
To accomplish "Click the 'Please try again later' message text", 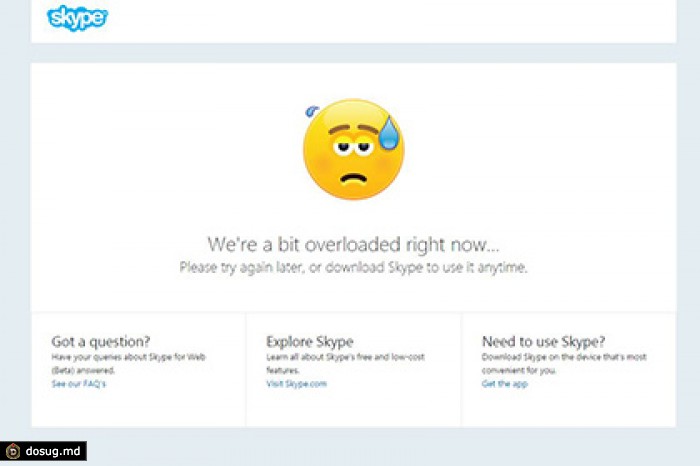I will coord(353,267).
